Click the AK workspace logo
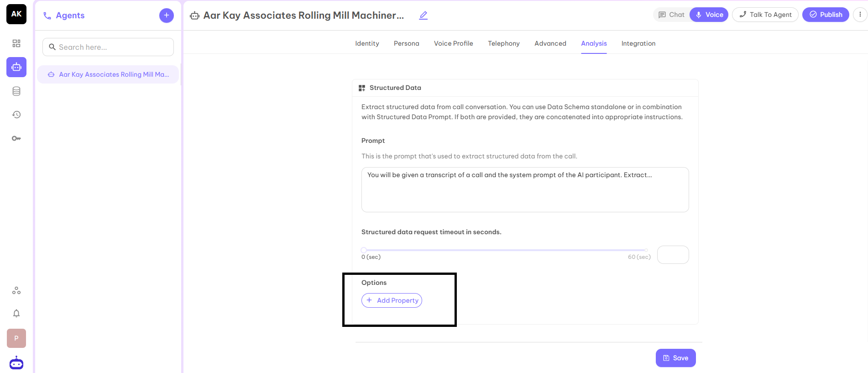The image size is (868, 373). pos(16,14)
